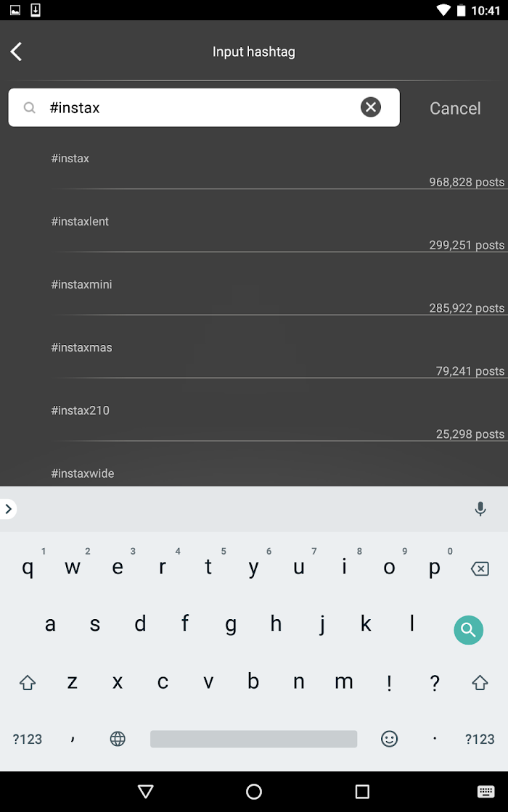Clear the hashtag search text with X
The width and height of the screenshot is (508, 812).
pyautogui.click(x=371, y=107)
